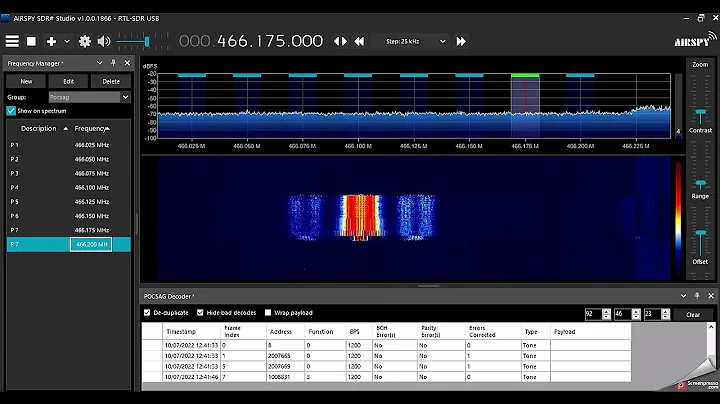Click the numeric field showing 23

(652, 314)
